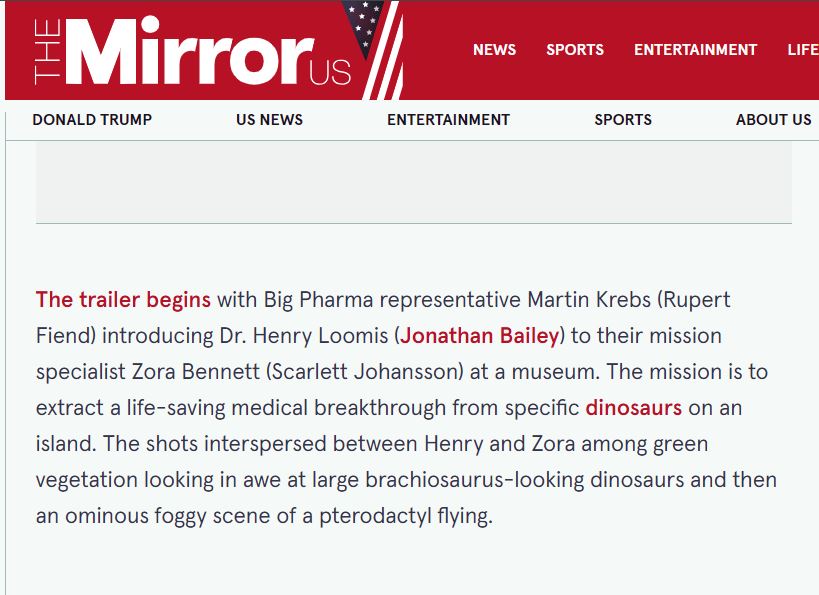
Task: Open the partially visible LIFE menu item
Action: coord(803,50)
